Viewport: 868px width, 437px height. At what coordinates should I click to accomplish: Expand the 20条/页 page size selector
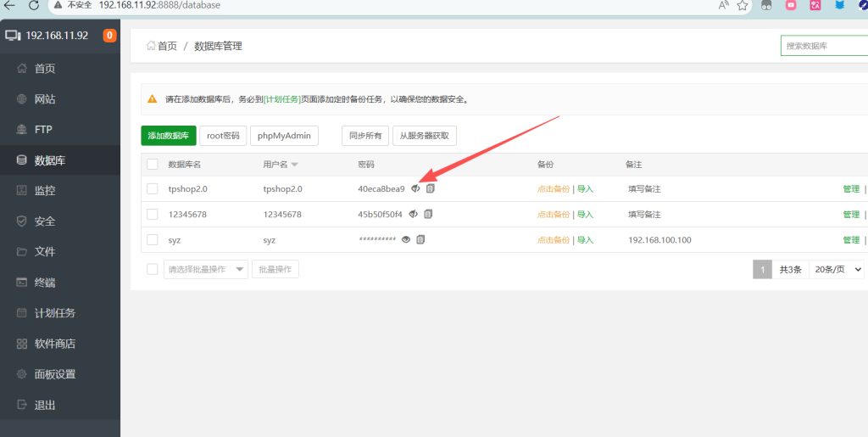[x=837, y=269]
